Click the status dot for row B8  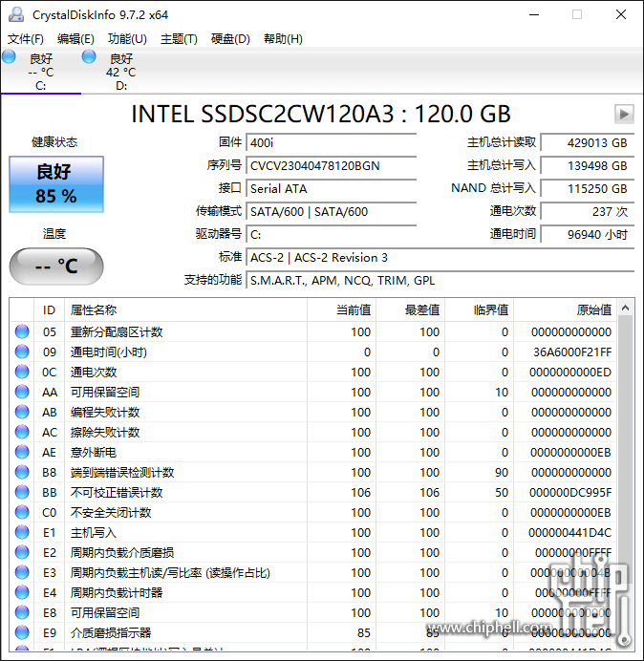[x=22, y=472]
